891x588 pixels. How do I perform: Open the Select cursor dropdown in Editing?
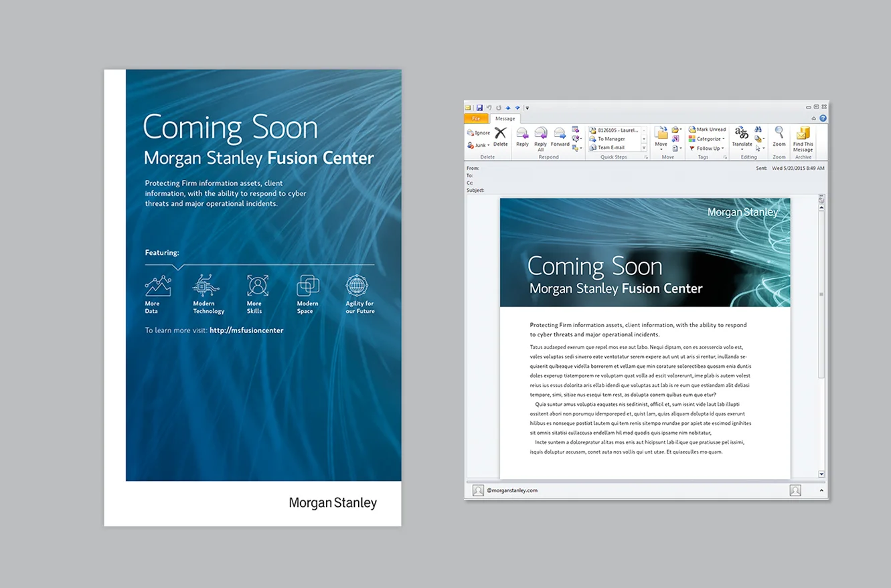759,149
